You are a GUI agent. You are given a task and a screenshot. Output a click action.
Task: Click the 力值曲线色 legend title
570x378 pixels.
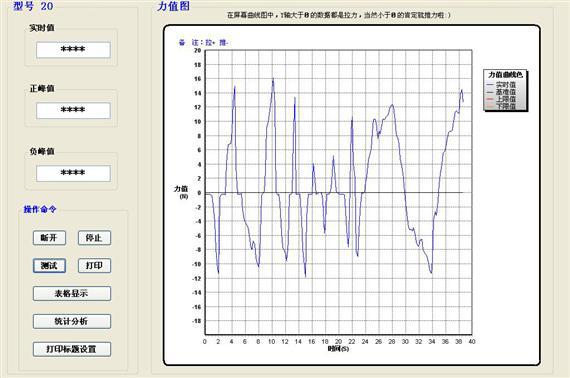point(505,75)
